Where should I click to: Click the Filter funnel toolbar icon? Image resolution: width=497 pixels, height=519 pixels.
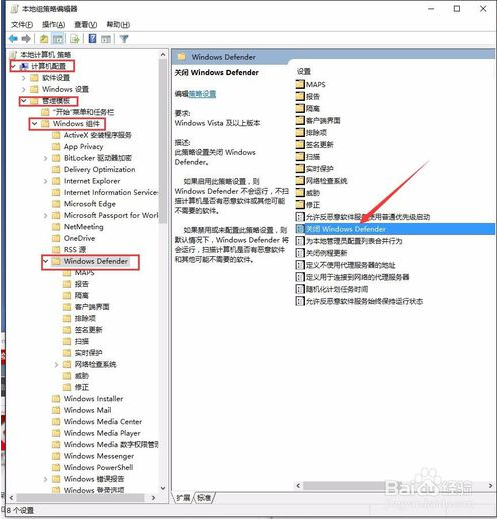coord(124,39)
